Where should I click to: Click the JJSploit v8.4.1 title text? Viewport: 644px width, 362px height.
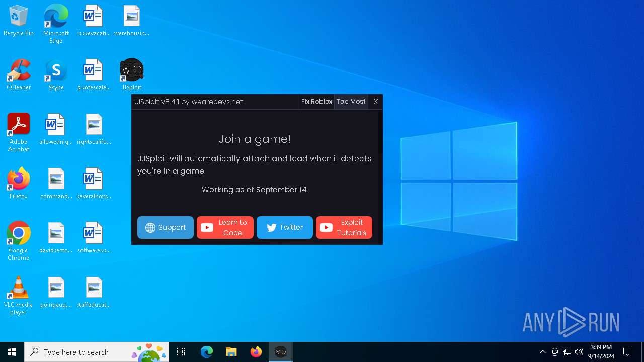[x=188, y=102]
